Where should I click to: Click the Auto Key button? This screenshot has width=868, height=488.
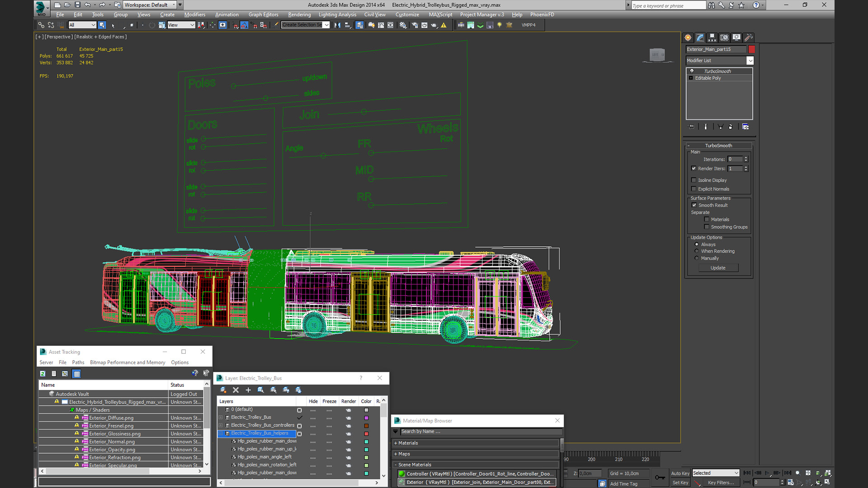click(679, 474)
